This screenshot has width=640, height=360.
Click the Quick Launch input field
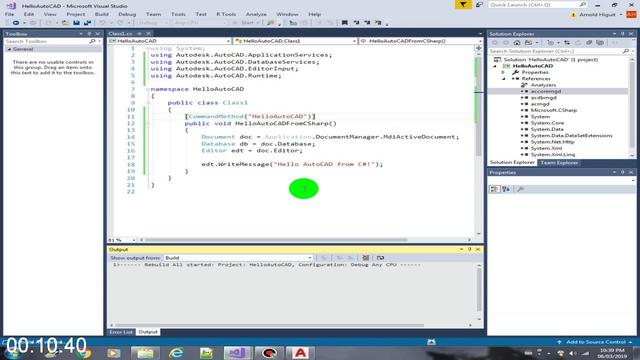point(534,4)
